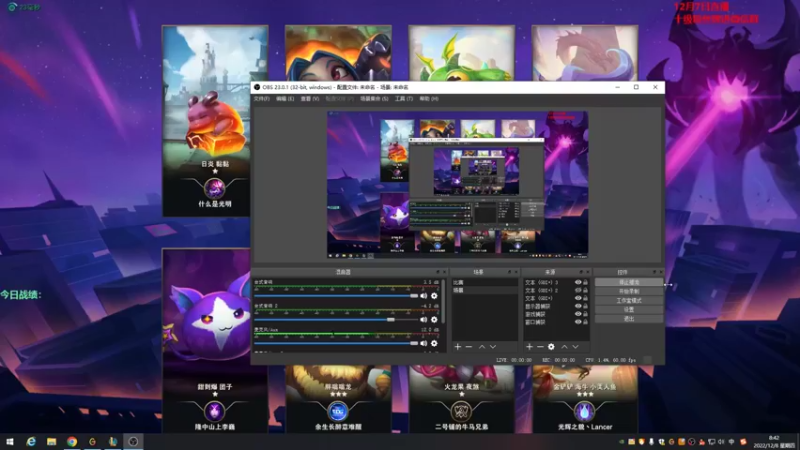Adjust the 麦克风/Aux volume slider
Viewport: 800px width, 450px height.
pyautogui.click(x=336, y=343)
